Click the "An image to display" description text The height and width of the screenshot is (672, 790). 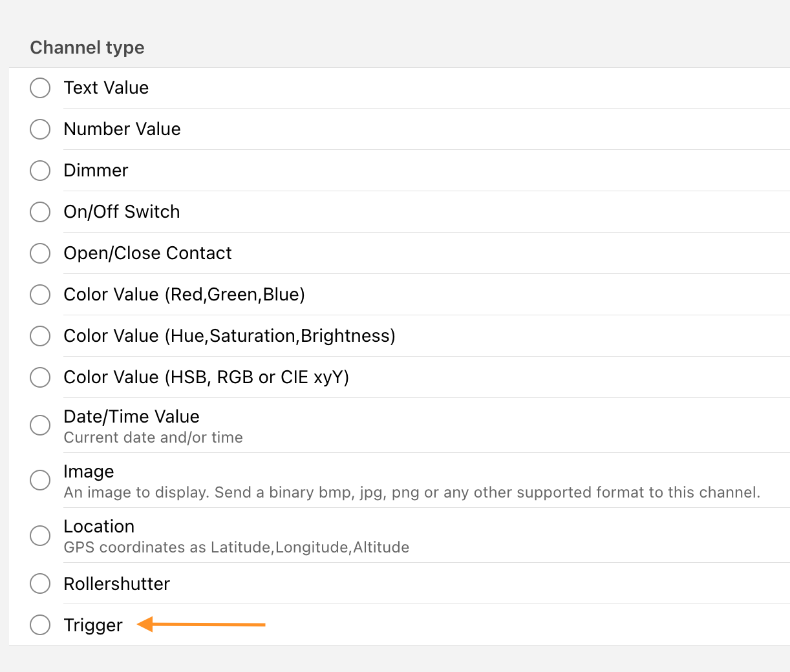[x=411, y=492]
